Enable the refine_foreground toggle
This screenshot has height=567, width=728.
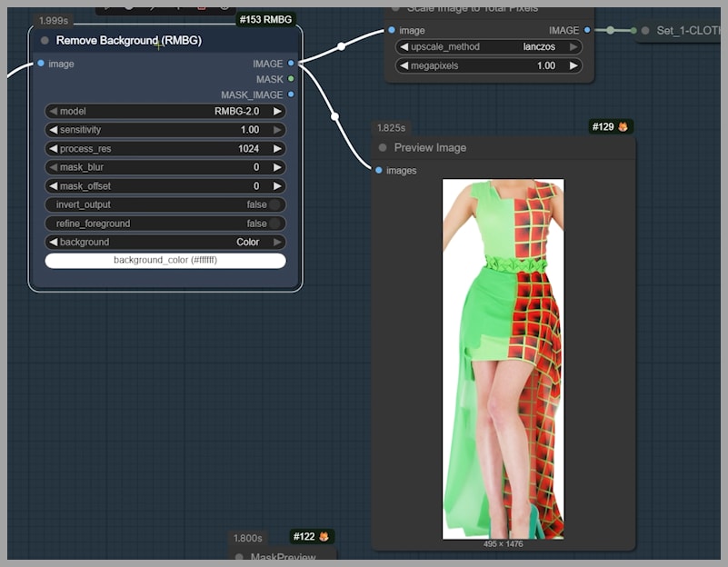point(274,224)
